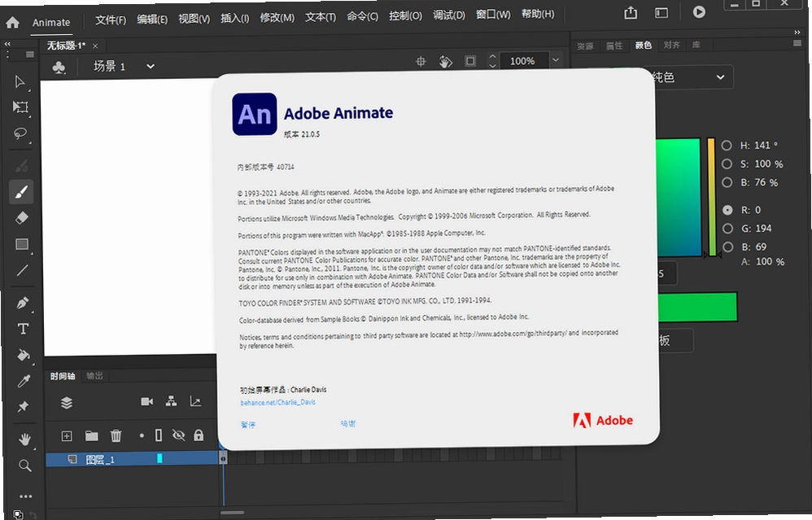Select the Lasso tool

point(20,133)
